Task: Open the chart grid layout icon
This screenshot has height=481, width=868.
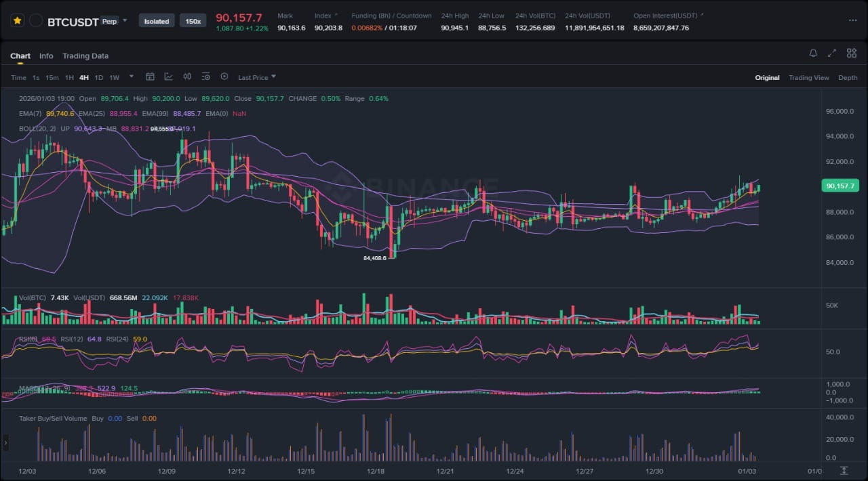Action: click(850, 53)
